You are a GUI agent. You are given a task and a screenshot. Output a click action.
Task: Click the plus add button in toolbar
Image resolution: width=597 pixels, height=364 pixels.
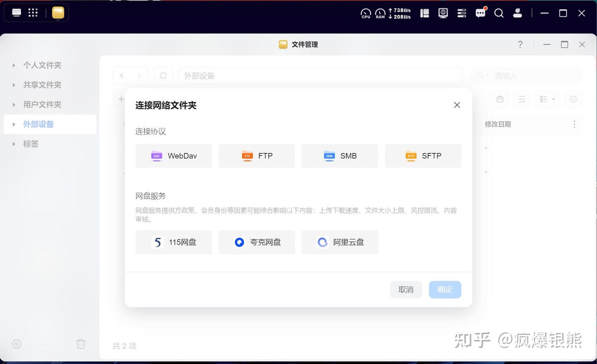(x=121, y=99)
